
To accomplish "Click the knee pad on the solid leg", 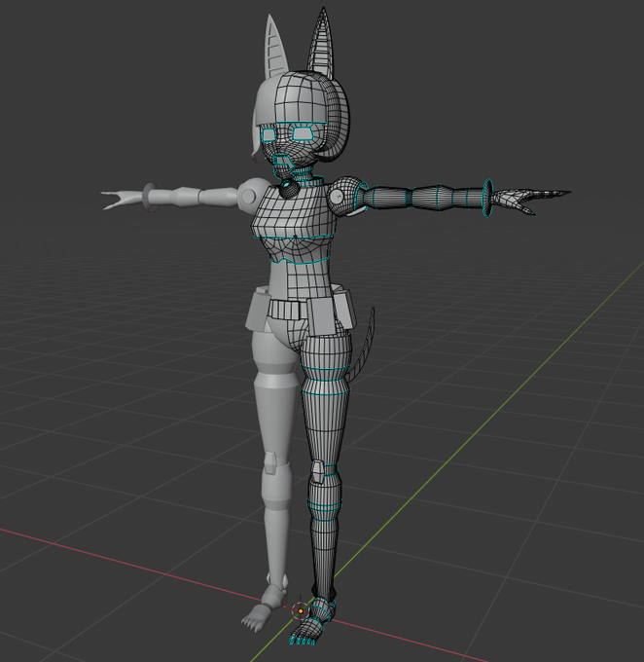I will point(270,461).
